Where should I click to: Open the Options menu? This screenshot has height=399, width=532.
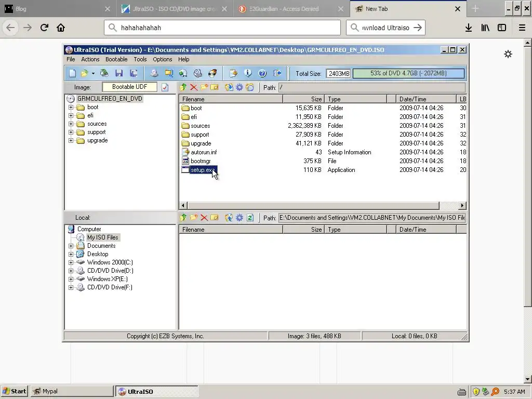pos(163,59)
